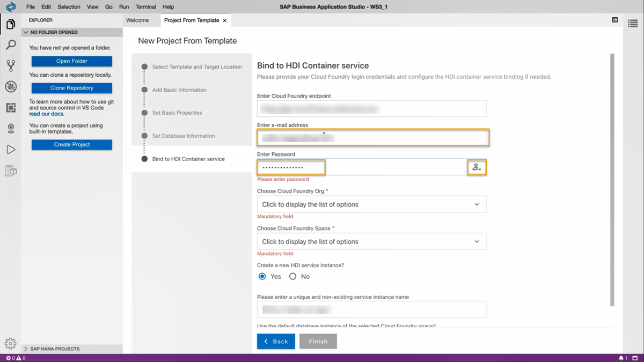Open the Extensions view icon
644x362 pixels.
[x=11, y=108]
